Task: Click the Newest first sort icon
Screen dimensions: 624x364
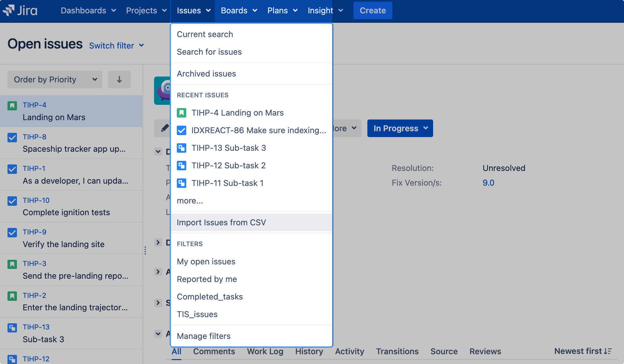Action: [x=608, y=351]
